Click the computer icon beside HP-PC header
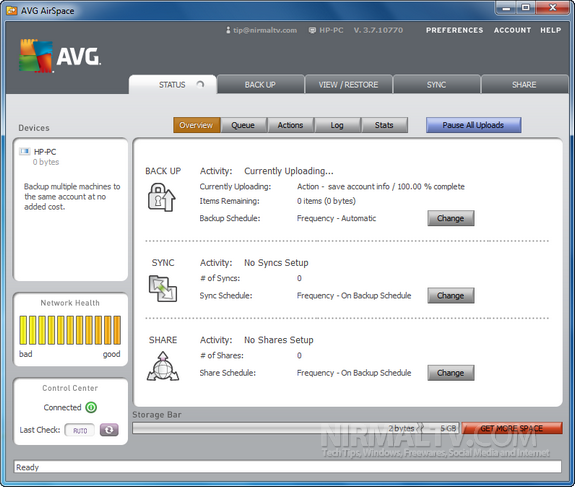Image resolution: width=575 pixels, height=487 pixels. point(312,30)
